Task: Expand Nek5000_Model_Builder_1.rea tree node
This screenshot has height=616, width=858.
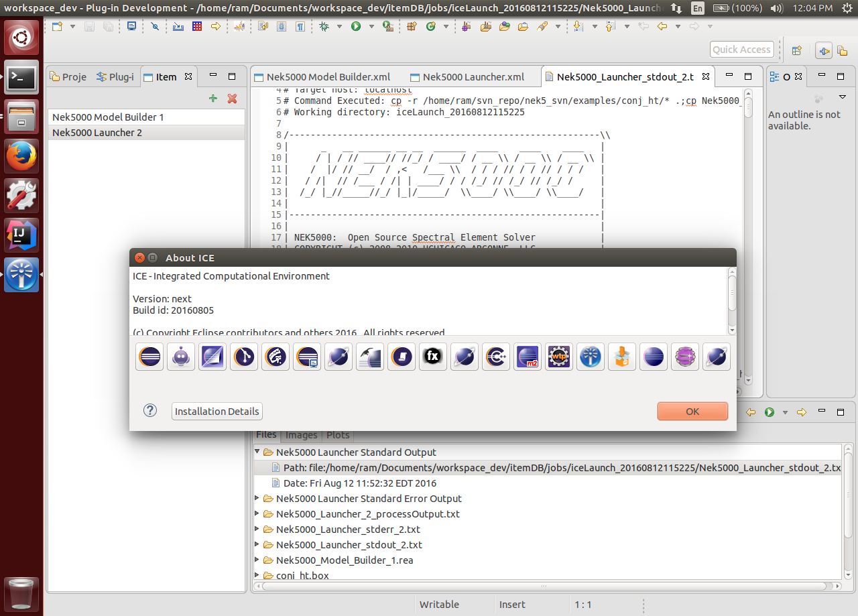Action: click(257, 560)
